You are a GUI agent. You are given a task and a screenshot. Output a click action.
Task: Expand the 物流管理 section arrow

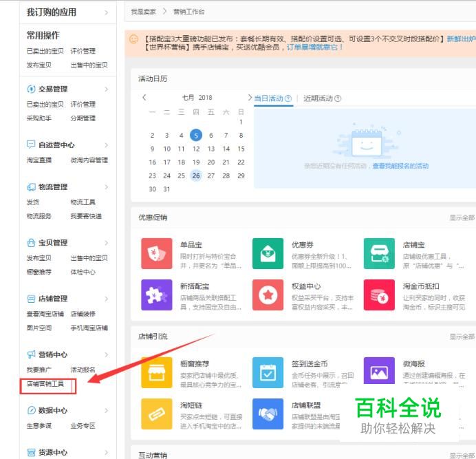pos(106,186)
